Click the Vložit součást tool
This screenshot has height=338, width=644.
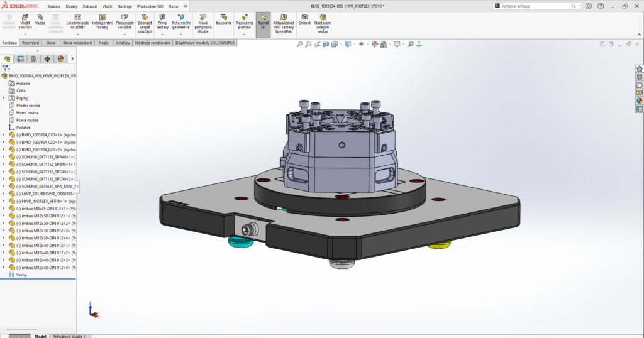tap(25, 21)
